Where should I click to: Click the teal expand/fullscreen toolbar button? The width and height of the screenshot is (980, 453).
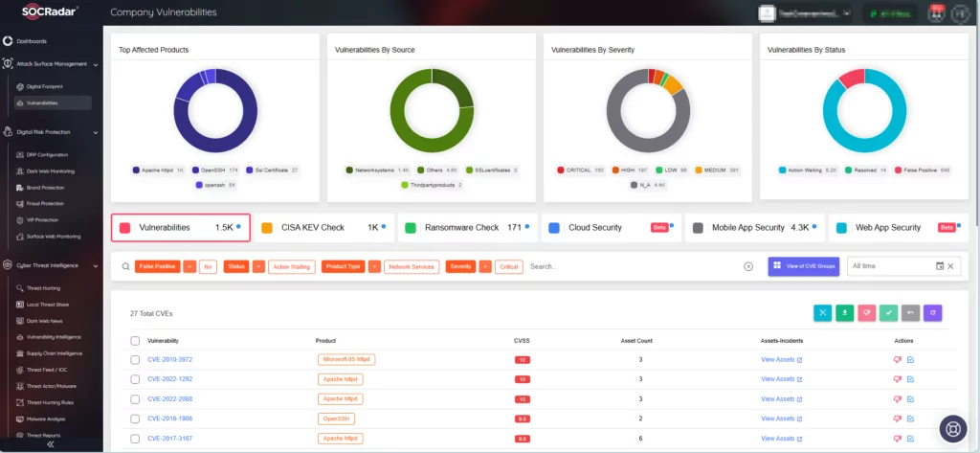pos(822,313)
